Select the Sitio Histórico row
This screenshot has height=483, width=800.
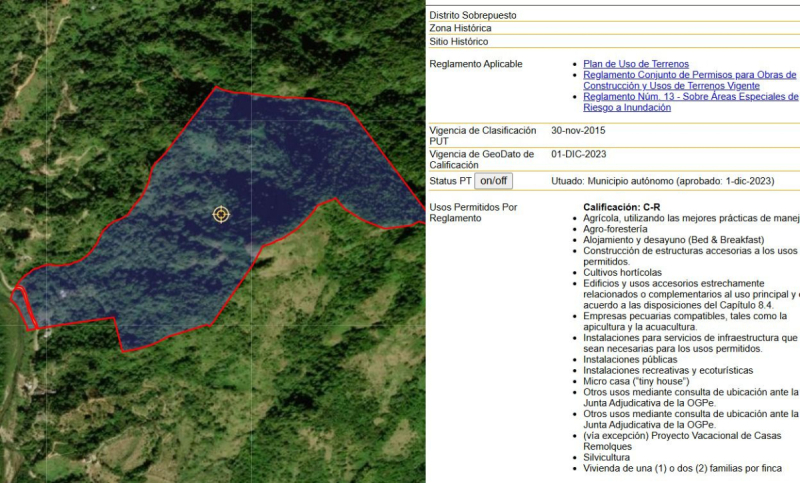click(x=459, y=42)
